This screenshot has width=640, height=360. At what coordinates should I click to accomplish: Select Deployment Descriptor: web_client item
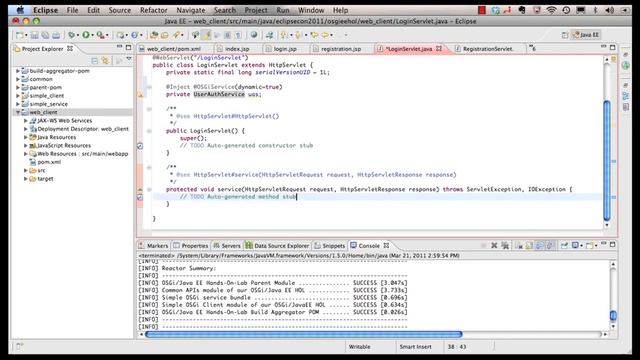pyautogui.click(x=83, y=129)
